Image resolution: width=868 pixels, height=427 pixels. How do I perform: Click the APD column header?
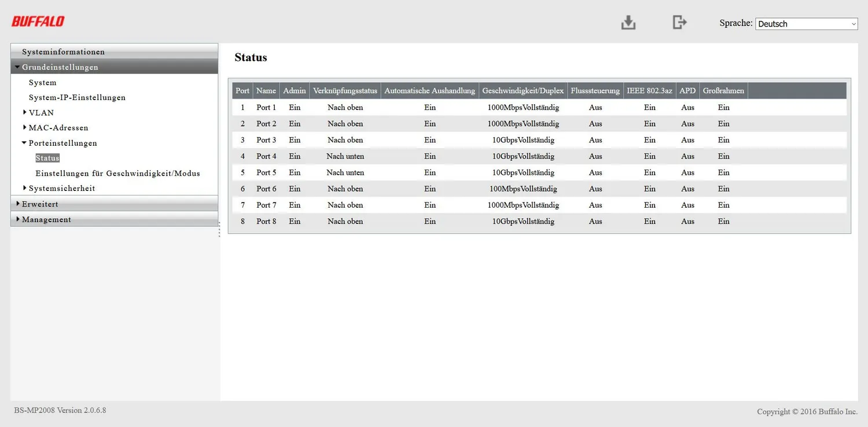[687, 91]
